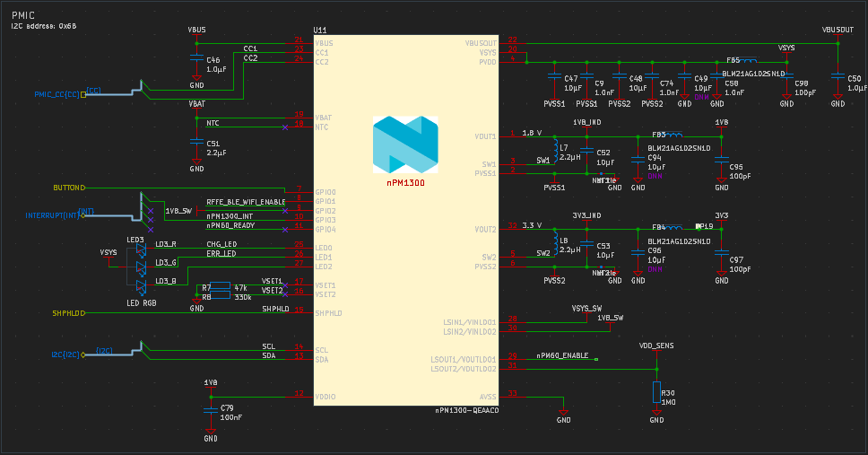The width and height of the screenshot is (868, 455).
Task: Click the LED diode connected to LD3_R
Action: 141,250
